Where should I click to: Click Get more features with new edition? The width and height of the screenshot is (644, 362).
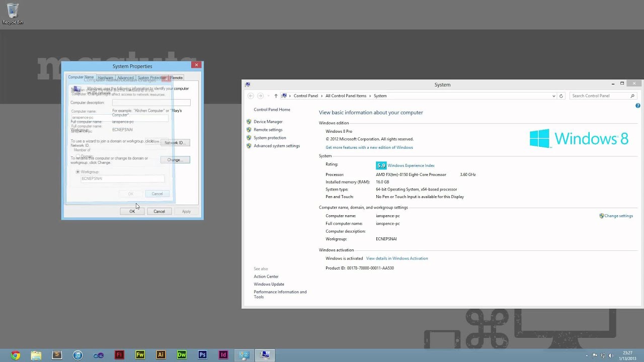tap(369, 147)
